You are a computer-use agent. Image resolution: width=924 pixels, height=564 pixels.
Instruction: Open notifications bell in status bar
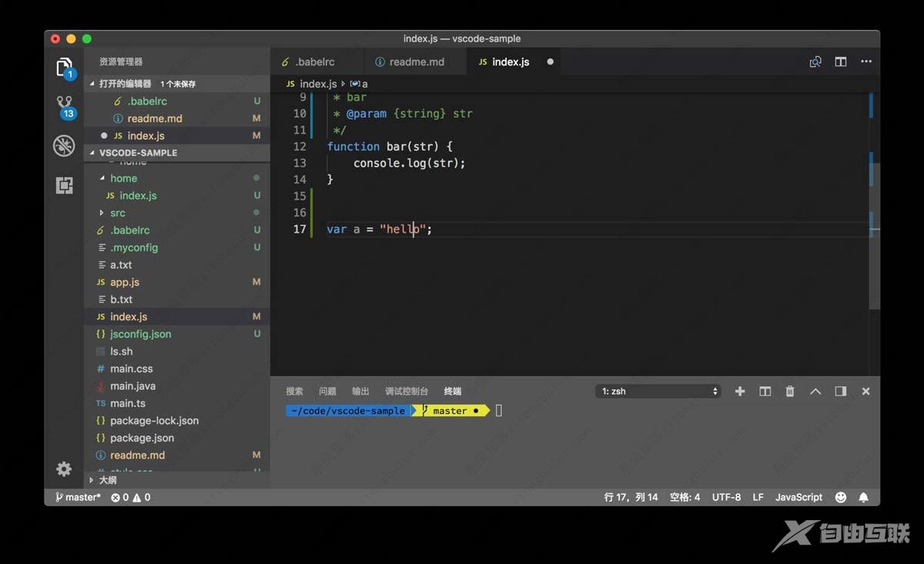(863, 497)
